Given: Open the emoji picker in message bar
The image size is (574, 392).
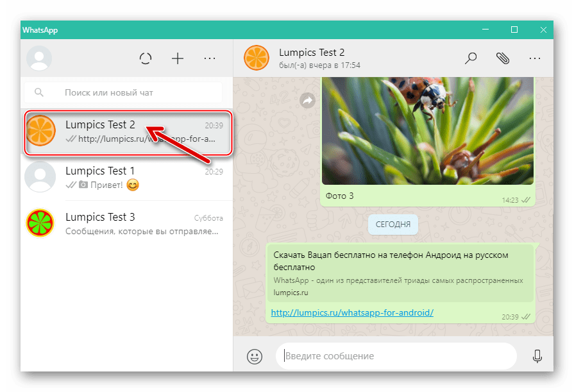Looking at the screenshot, I should point(256,356).
